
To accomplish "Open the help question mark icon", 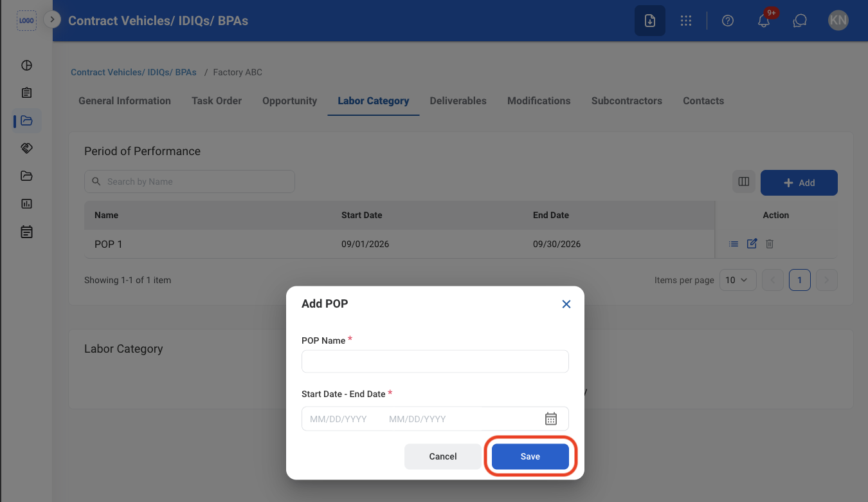I will (x=728, y=21).
